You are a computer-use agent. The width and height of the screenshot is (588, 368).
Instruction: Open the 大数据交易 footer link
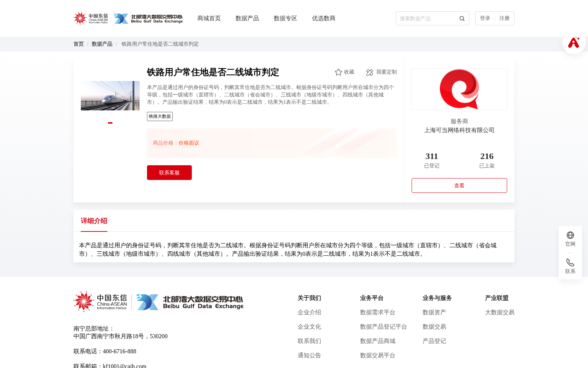500,312
